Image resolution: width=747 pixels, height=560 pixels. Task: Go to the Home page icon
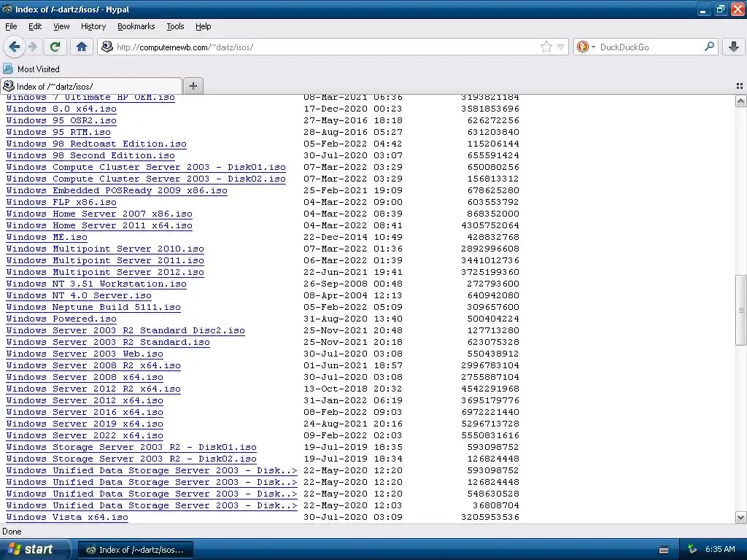82,47
